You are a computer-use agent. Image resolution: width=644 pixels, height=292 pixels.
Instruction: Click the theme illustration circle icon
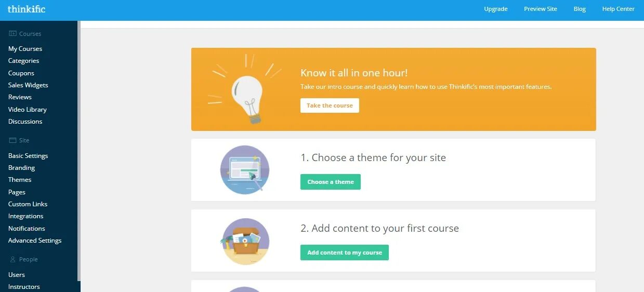(x=245, y=170)
